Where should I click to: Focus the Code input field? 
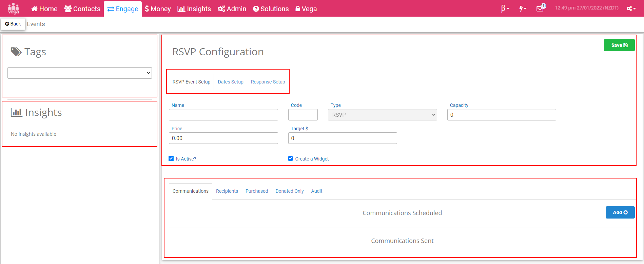click(303, 115)
